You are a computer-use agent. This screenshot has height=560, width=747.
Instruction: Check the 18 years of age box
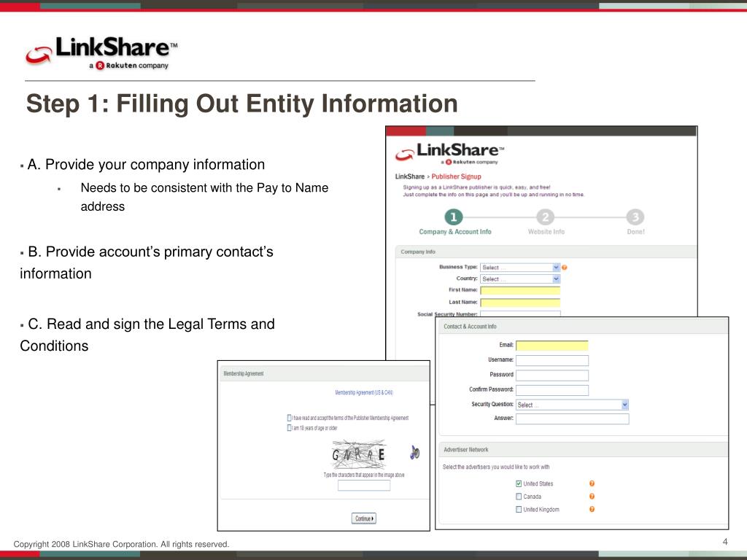pyautogui.click(x=289, y=427)
